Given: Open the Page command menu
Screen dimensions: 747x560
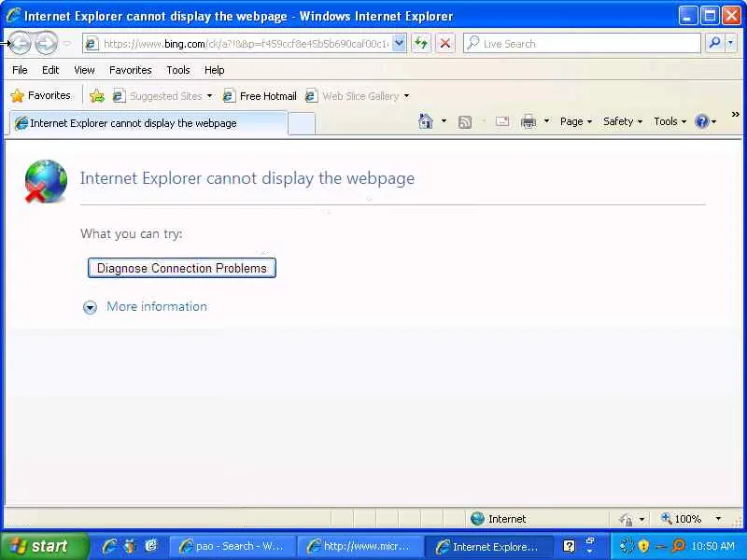Looking at the screenshot, I should (576, 122).
